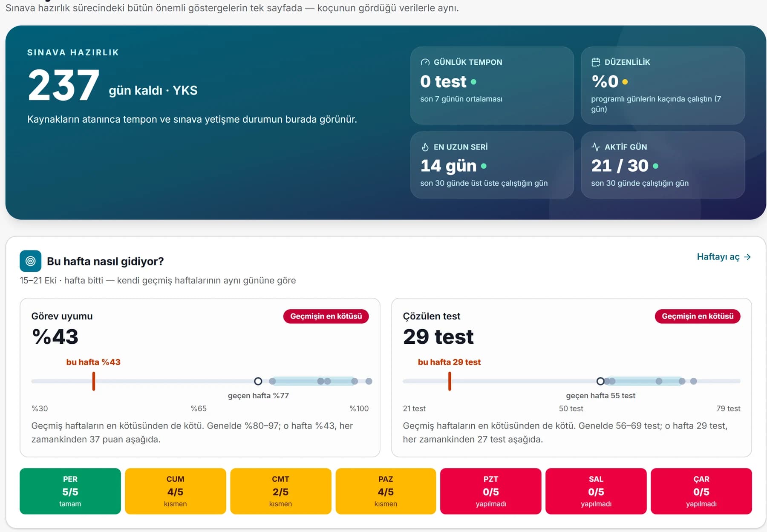Click the ÇAR 0/5 yapılmadı day tile
This screenshot has height=532, width=767.
tap(701, 491)
